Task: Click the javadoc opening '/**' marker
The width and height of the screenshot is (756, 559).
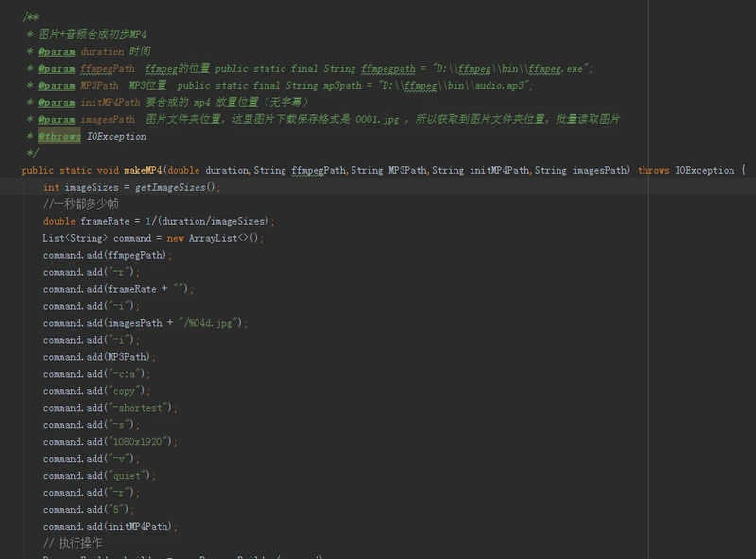Action: tap(30, 17)
